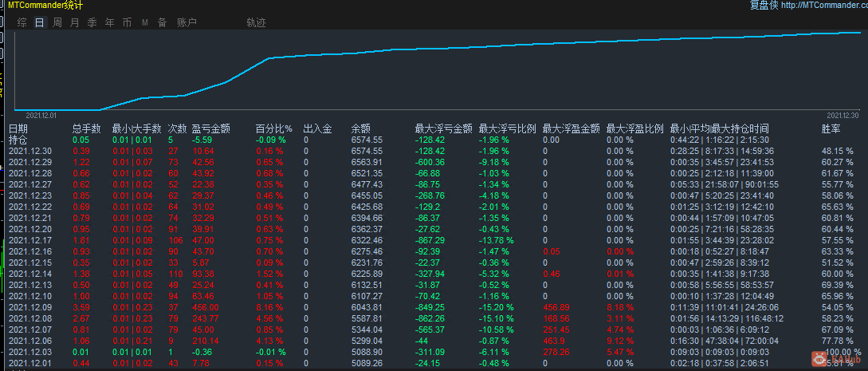Select the 2021.12.03 date row
The height and width of the screenshot is (371, 868).
30,352
